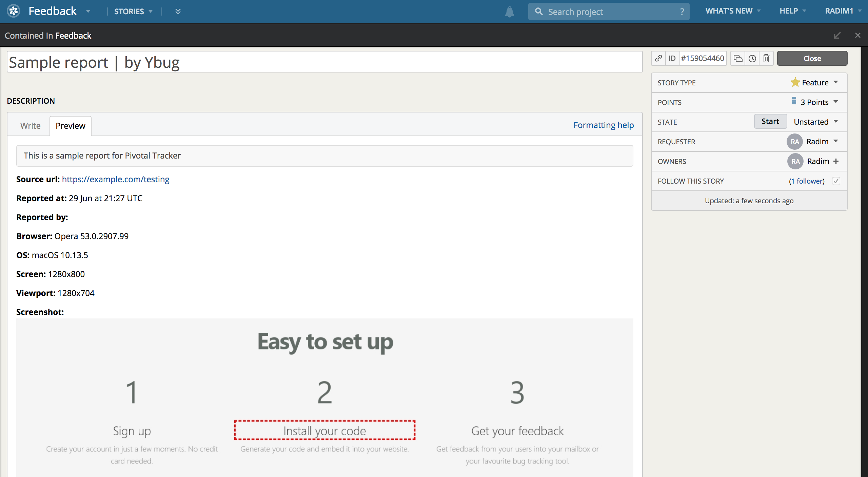Change 3 Points estimate dropdown
The height and width of the screenshot is (477, 868).
(815, 102)
